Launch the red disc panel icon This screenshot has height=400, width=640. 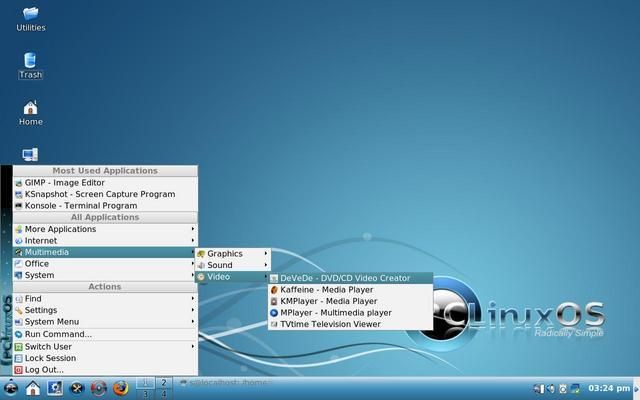[98, 388]
